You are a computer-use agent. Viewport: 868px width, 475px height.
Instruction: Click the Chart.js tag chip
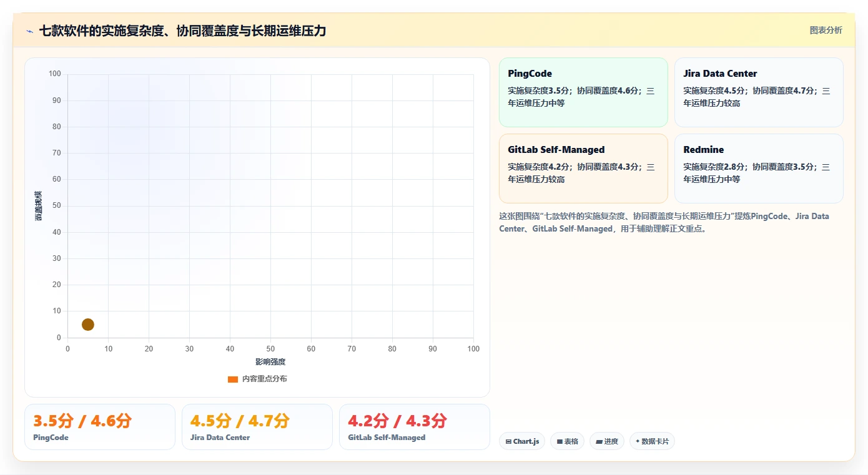[522, 441]
